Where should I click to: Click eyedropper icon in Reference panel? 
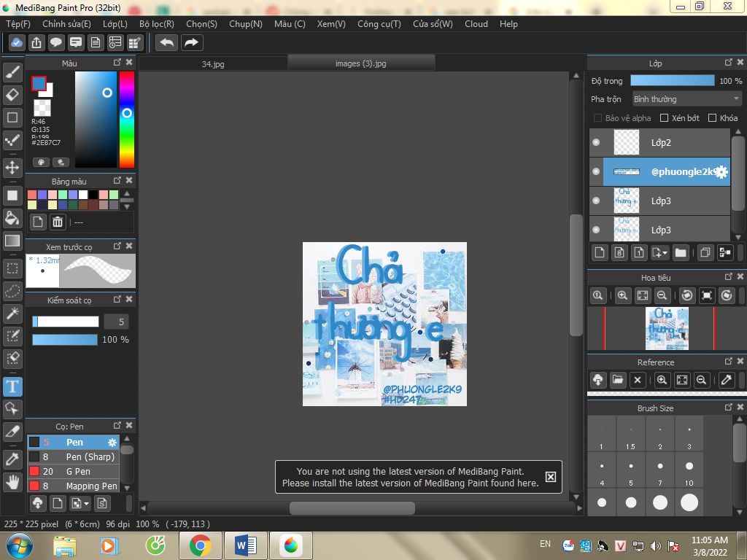[726, 380]
